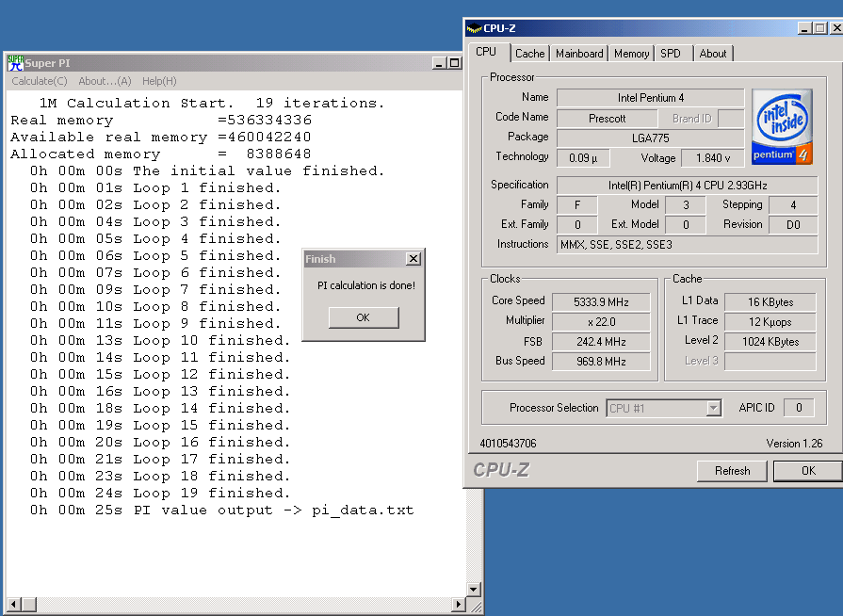Minimize the Super PI window
Image resolution: width=843 pixels, height=616 pixels.
point(439,63)
